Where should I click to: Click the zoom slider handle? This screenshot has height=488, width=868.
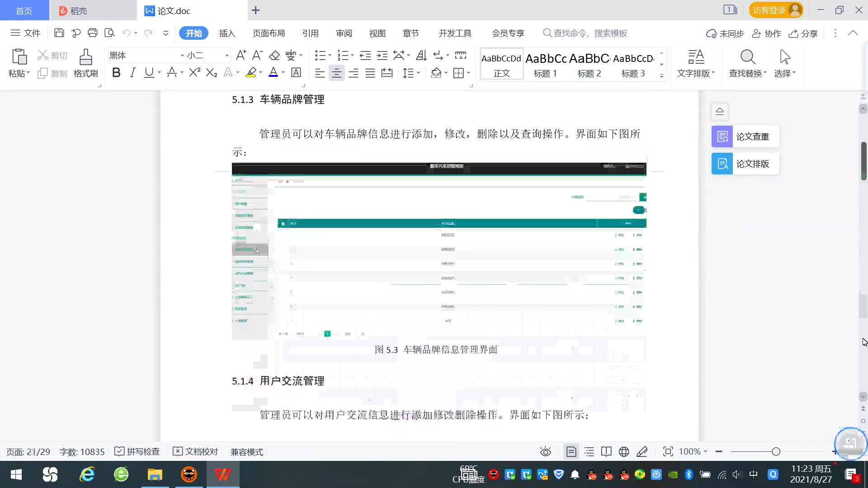coord(776,451)
